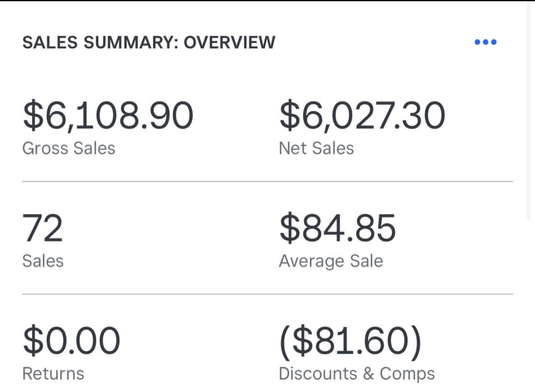Tap the Average Sale label

point(331,261)
